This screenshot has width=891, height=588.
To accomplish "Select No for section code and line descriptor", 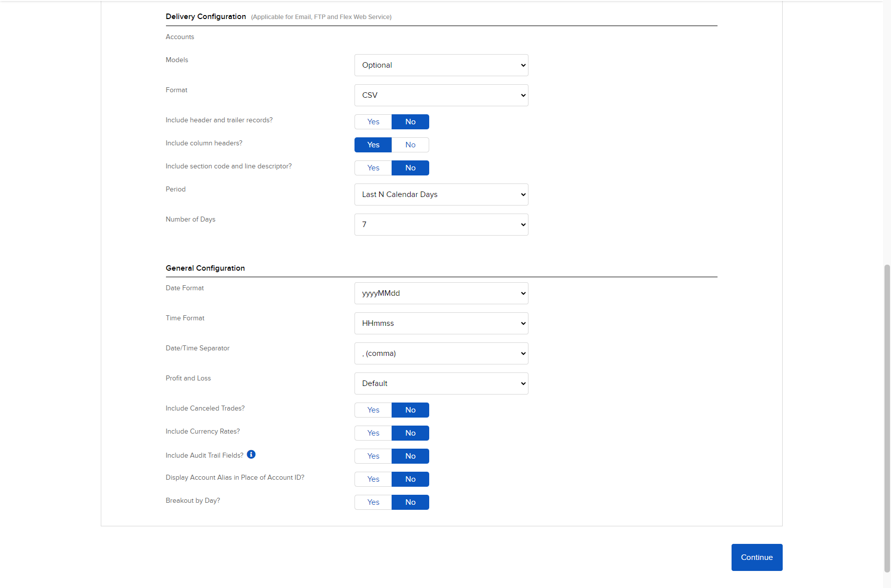I will tap(410, 168).
